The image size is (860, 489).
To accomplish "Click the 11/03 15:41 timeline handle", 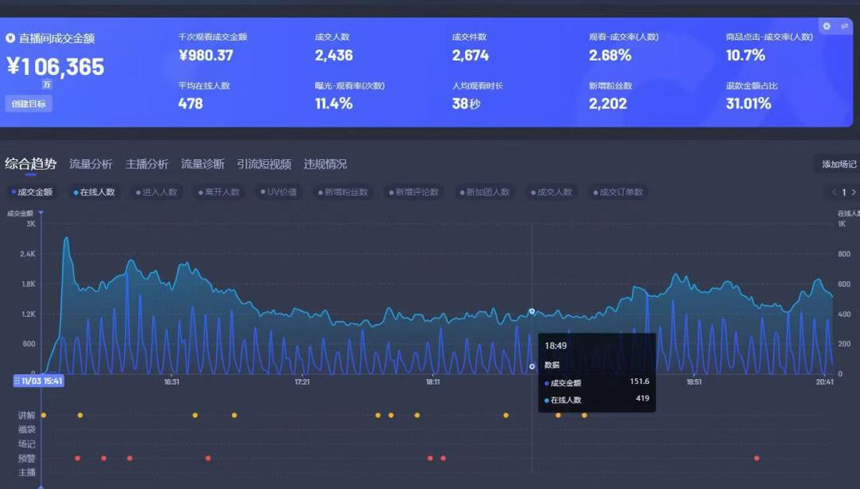I will tap(39, 381).
